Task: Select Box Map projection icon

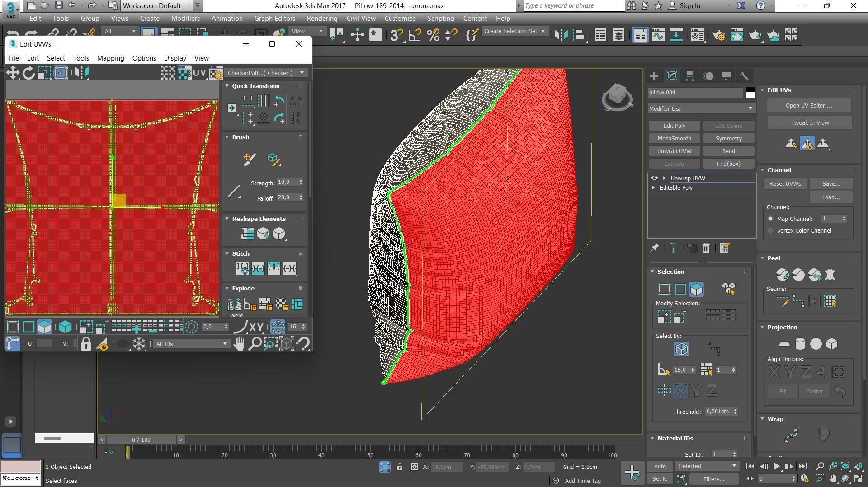Action: (831, 344)
